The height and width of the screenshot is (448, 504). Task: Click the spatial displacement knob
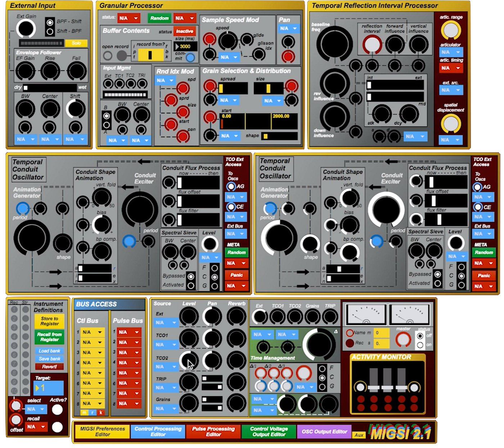coord(451,123)
